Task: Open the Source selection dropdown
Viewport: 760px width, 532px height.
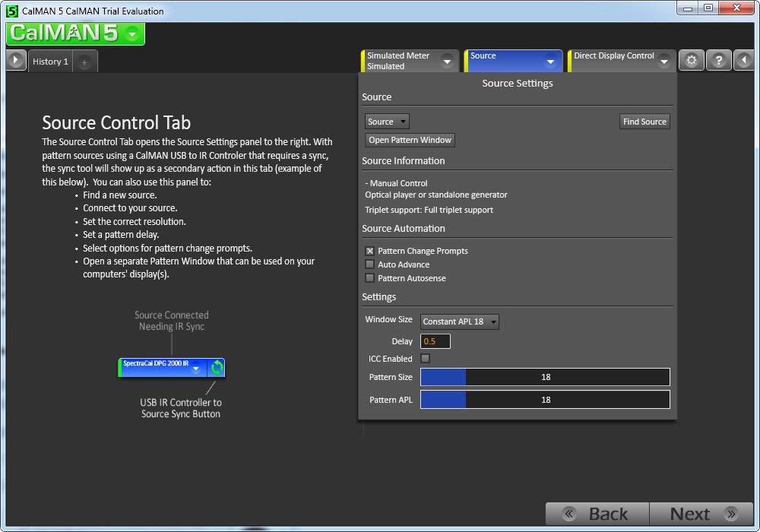Action: point(387,122)
